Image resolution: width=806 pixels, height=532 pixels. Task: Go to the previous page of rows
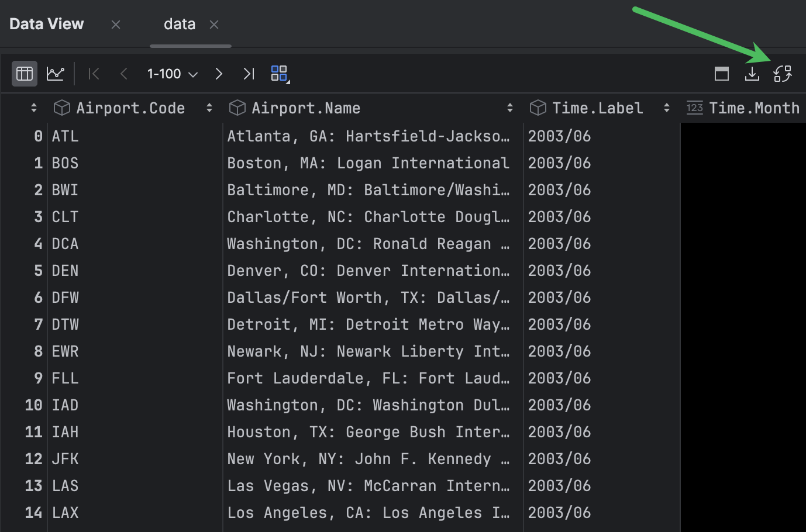[123, 73]
